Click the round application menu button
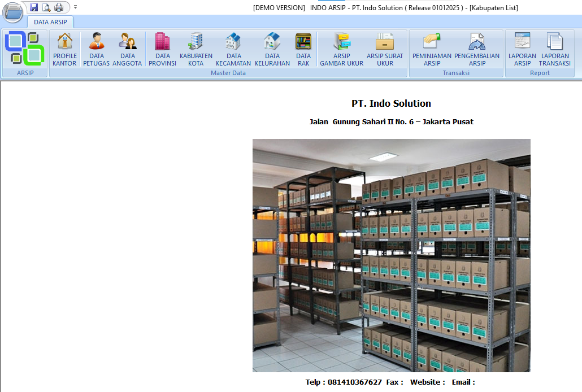Viewport: 582px width, 392px height. [x=13, y=11]
